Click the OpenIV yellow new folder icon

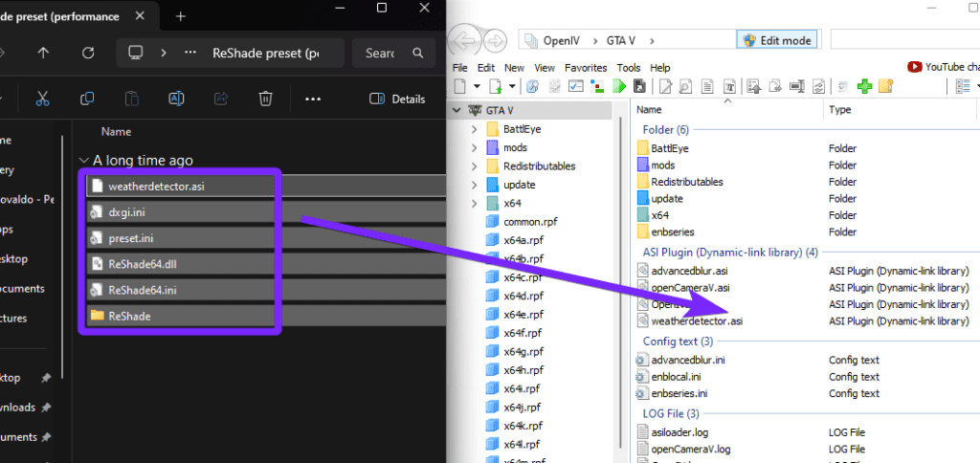pos(885,85)
